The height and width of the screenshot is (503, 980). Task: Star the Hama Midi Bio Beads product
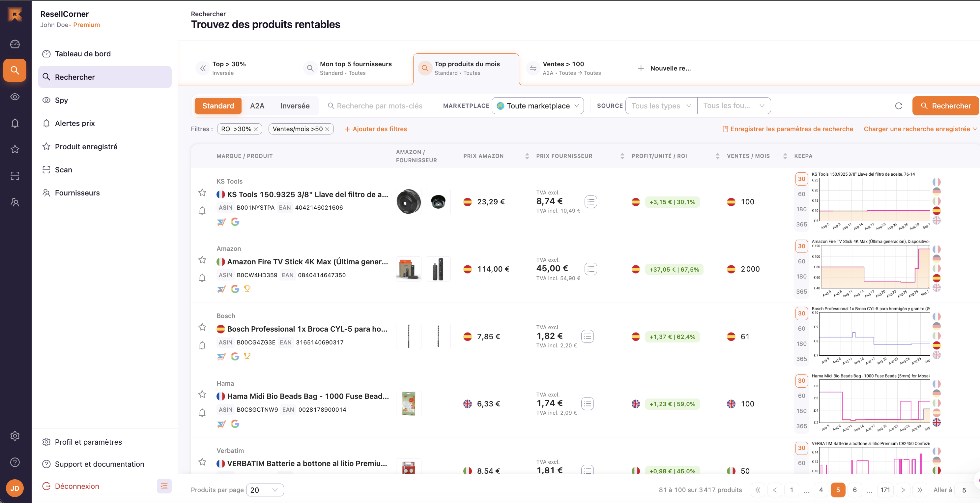[x=202, y=395]
